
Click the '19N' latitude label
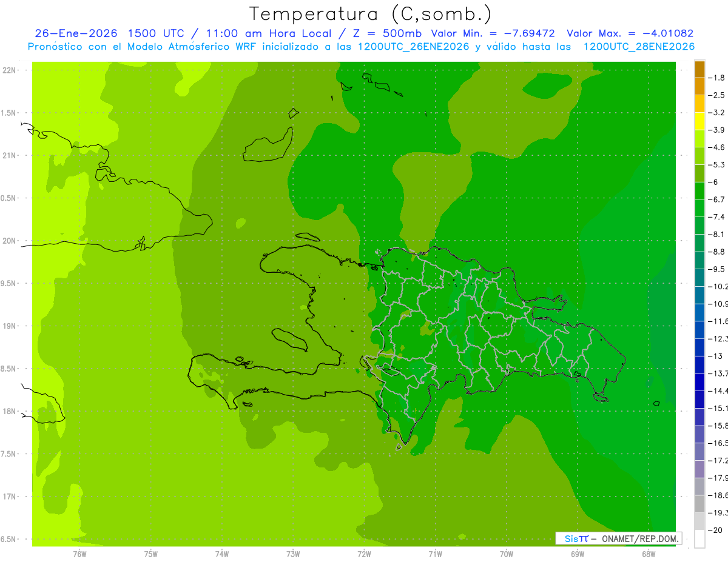tap(8, 326)
